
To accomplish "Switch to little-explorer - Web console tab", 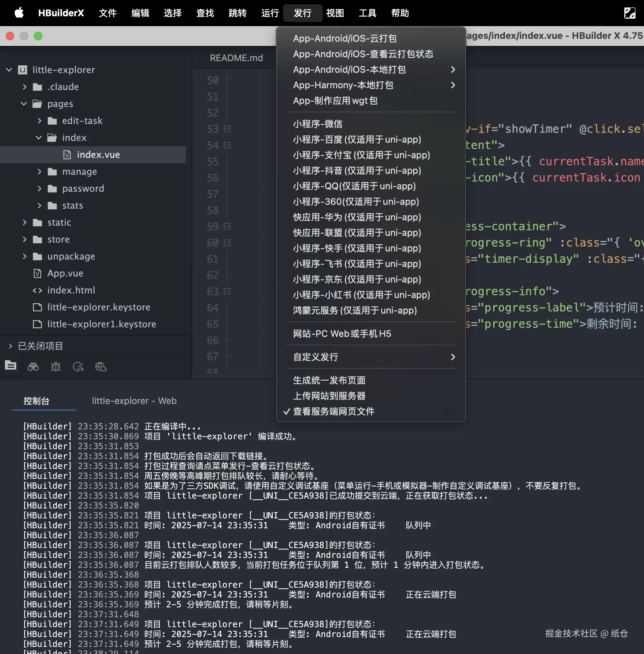I will 134,401.
